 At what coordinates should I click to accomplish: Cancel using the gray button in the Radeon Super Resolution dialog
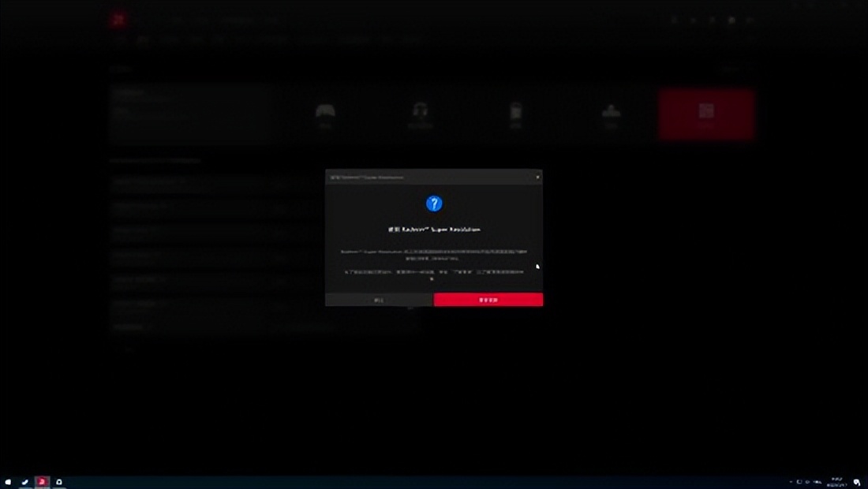pos(380,300)
